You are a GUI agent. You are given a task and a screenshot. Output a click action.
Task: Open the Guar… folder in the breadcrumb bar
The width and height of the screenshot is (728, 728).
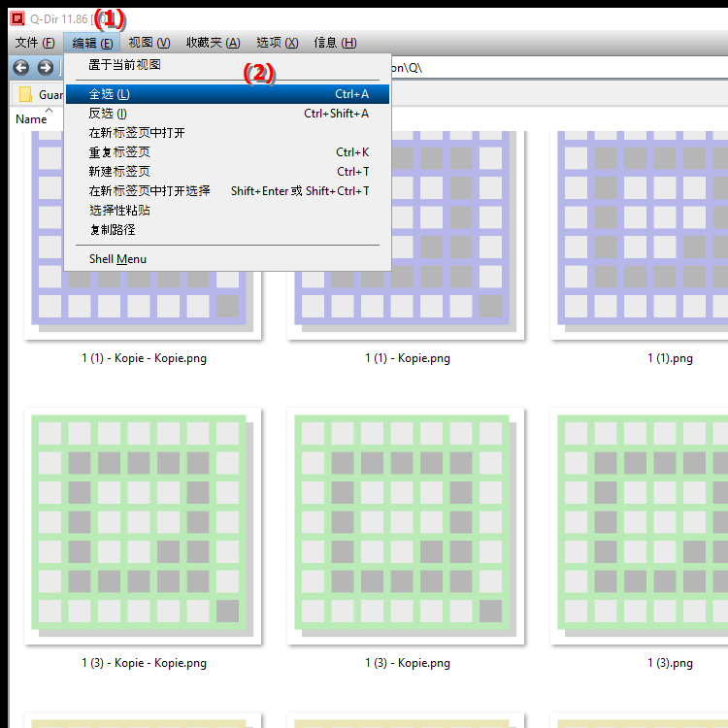click(x=41, y=95)
